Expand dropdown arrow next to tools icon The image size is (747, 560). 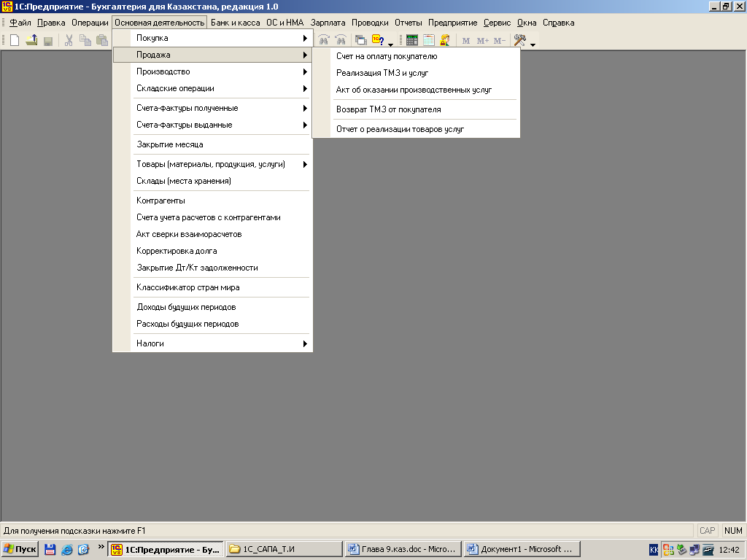pos(533,44)
